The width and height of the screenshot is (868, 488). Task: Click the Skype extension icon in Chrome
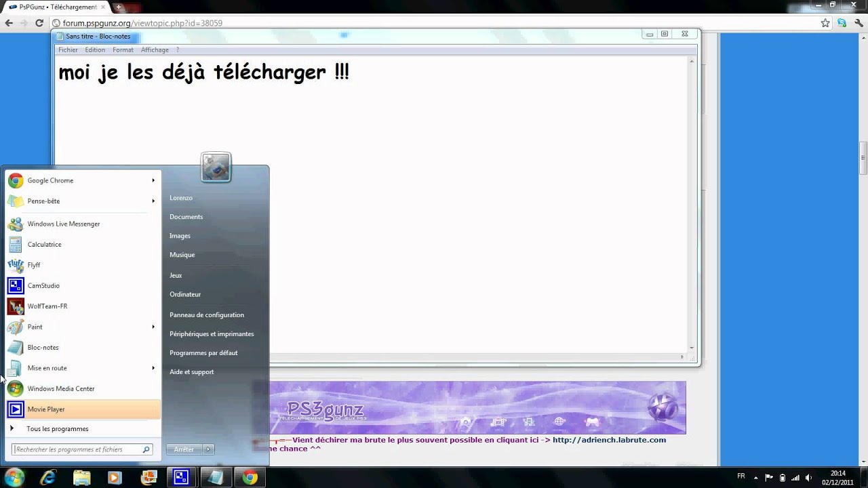coord(842,23)
